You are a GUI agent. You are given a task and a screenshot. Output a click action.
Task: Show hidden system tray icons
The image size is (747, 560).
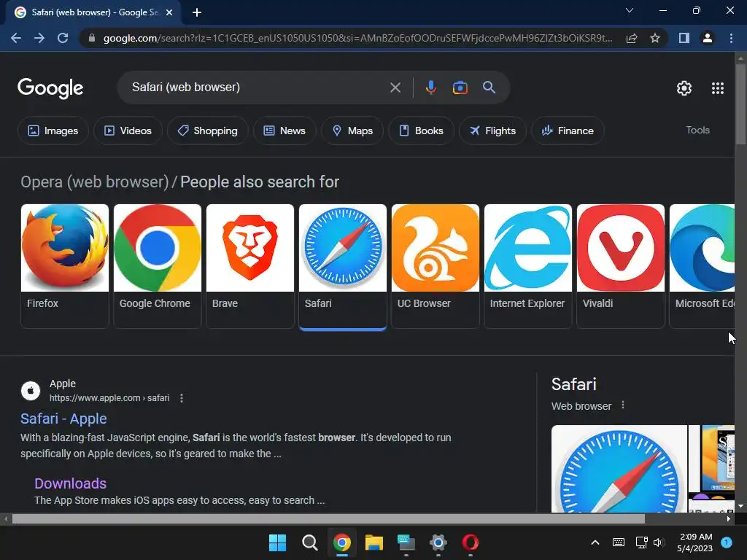point(595,542)
